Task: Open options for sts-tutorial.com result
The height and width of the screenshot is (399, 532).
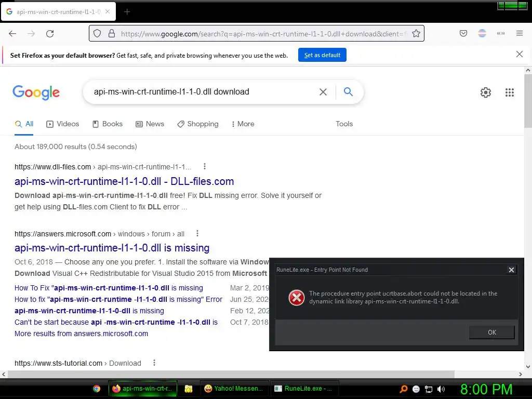Action: 154,363
